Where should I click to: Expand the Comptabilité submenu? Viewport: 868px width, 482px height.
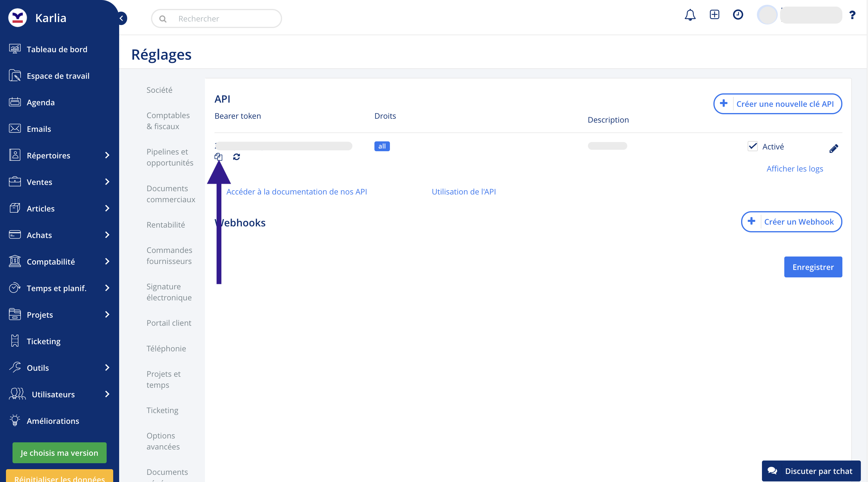pyautogui.click(x=107, y=261)
